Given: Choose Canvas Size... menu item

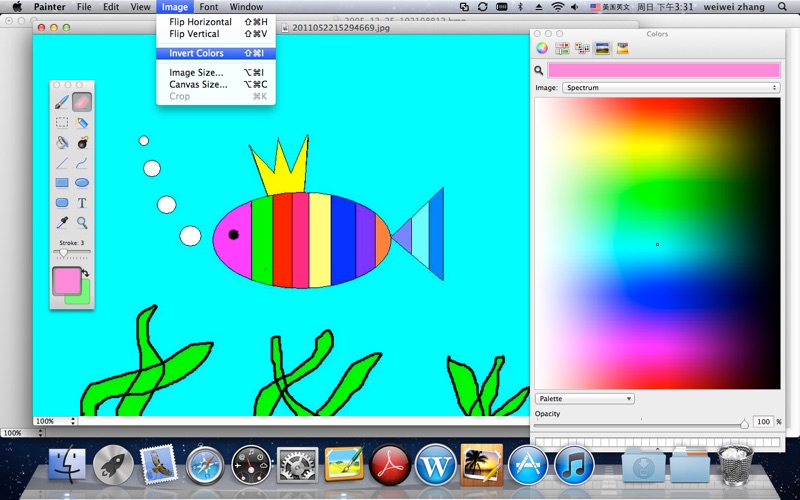Looking at the screenshot, I should point(216,84).
